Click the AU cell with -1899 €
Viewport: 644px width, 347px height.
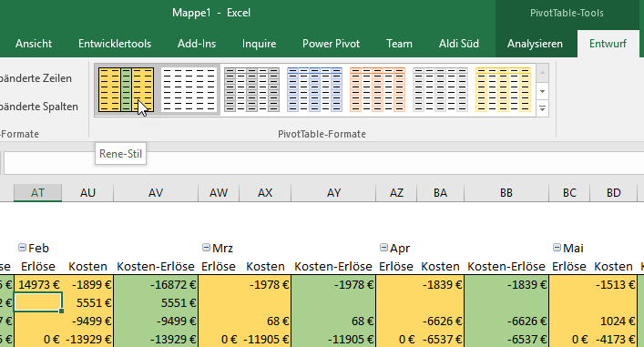click(x=87, y=284)
